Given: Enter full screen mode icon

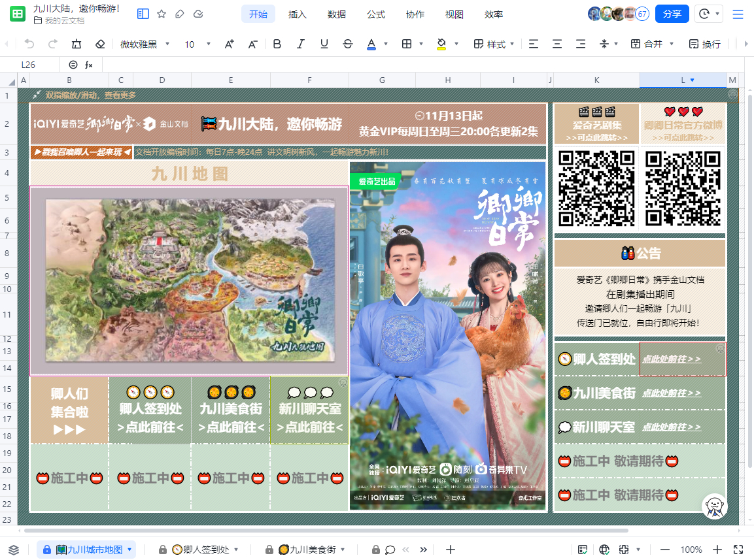Looking at the screenshot, I should pos(738,550).
